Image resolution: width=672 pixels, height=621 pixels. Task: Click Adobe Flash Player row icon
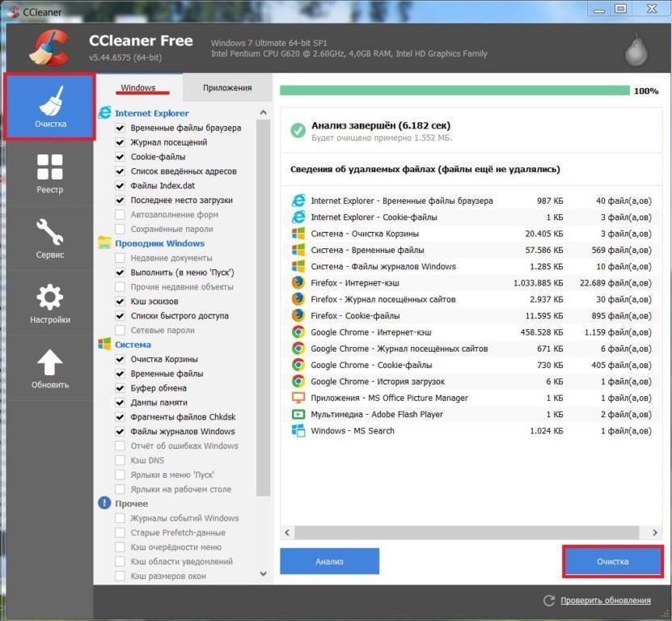tap(298, 414)
